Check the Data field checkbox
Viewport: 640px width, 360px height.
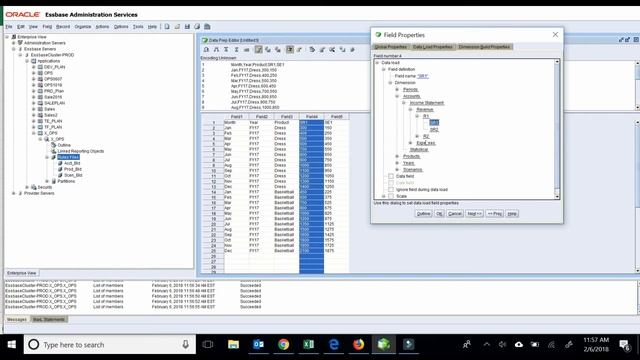pos(391,176)
